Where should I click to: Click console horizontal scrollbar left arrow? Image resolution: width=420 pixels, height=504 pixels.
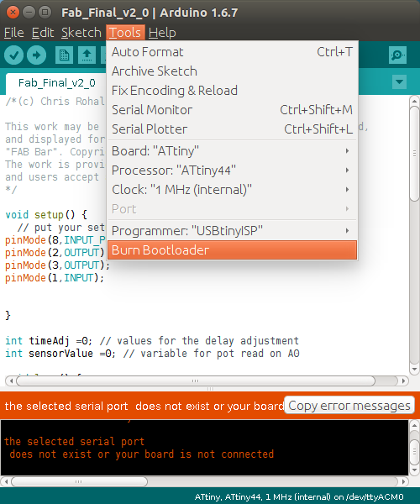coord(6,481)
